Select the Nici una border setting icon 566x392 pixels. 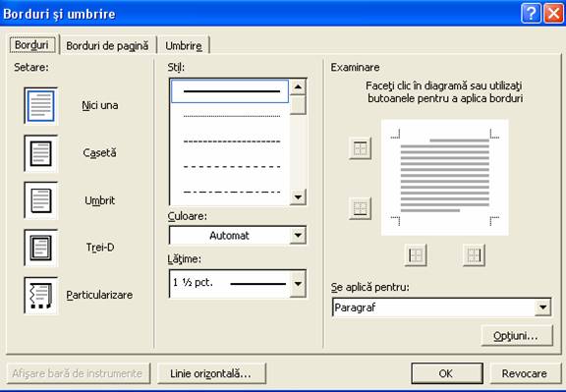[41, 106]
